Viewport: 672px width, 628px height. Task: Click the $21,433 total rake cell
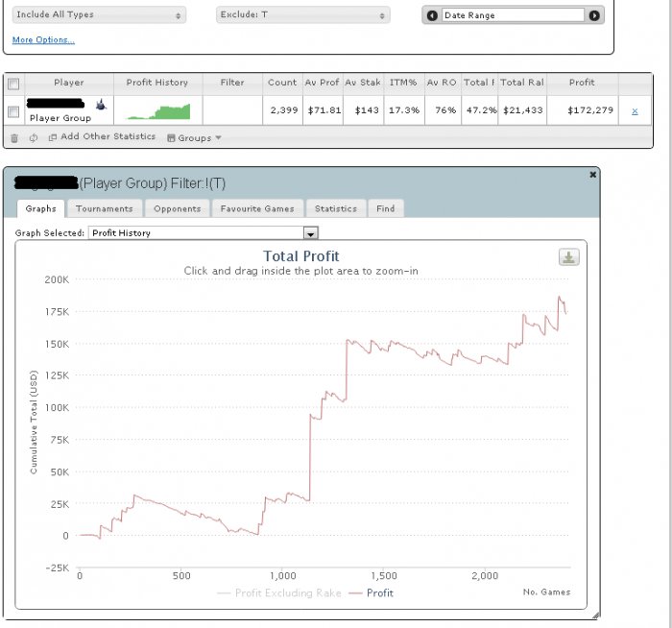coord(522,110)
